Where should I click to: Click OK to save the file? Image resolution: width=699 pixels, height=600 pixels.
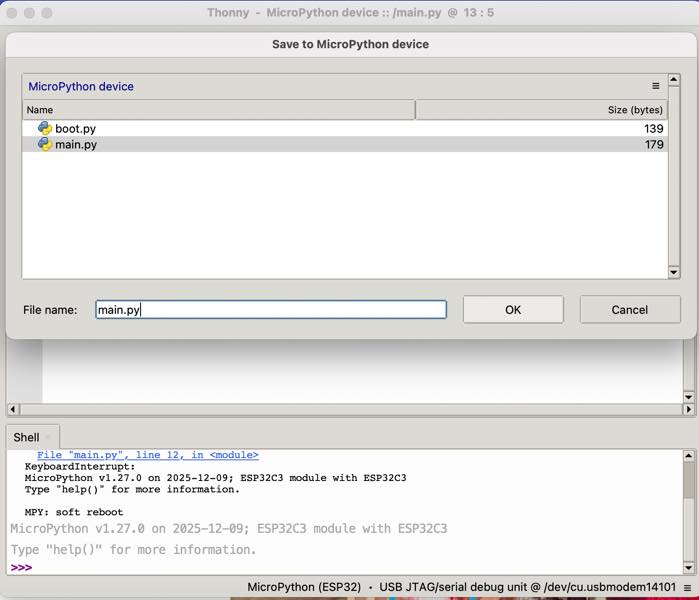point(513,309)
